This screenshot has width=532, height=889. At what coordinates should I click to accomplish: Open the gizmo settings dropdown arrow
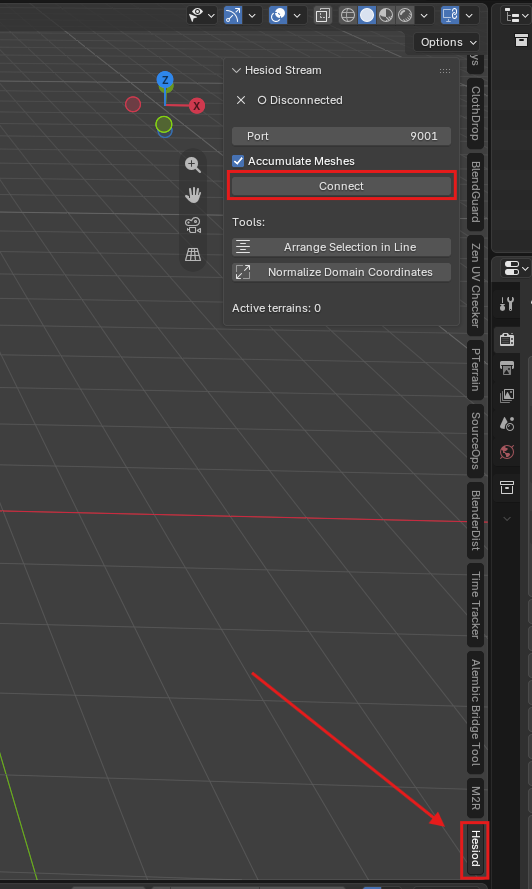252,15
